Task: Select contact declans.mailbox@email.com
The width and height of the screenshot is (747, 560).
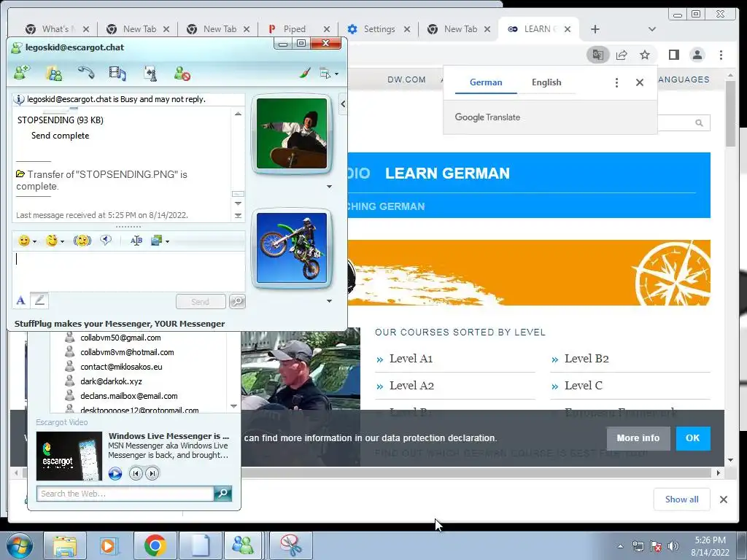Action: (x=128, y=396)
